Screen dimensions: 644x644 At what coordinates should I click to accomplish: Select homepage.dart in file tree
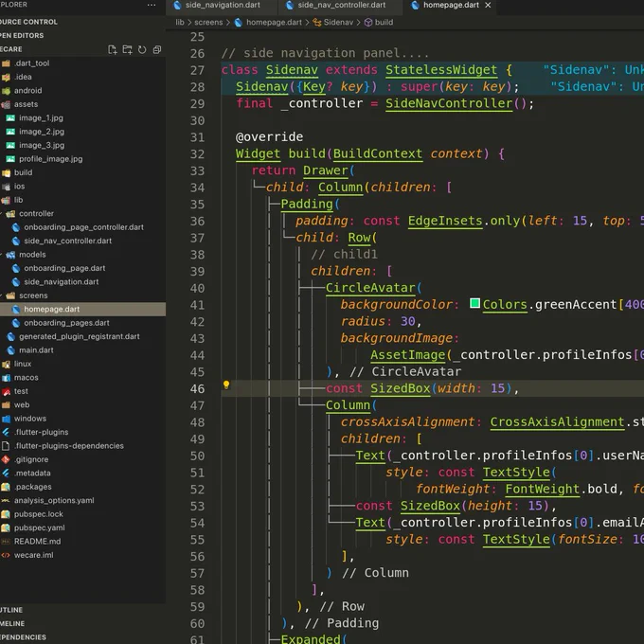coord(82,309)
